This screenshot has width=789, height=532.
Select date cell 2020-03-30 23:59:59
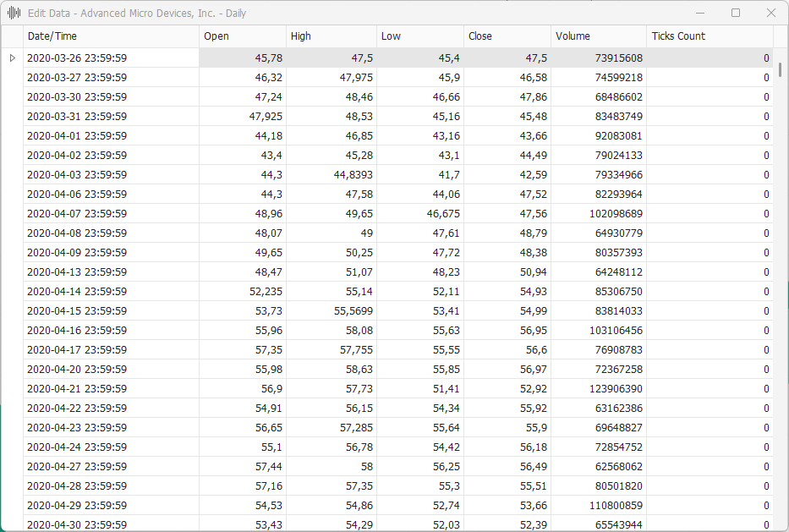coord(112,97)
